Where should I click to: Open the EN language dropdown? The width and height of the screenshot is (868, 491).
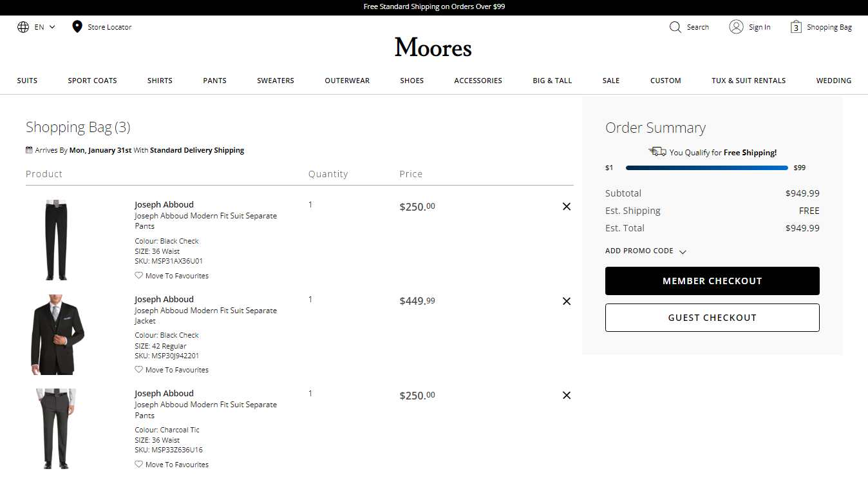pyautogui.click(x=45, y=27)
